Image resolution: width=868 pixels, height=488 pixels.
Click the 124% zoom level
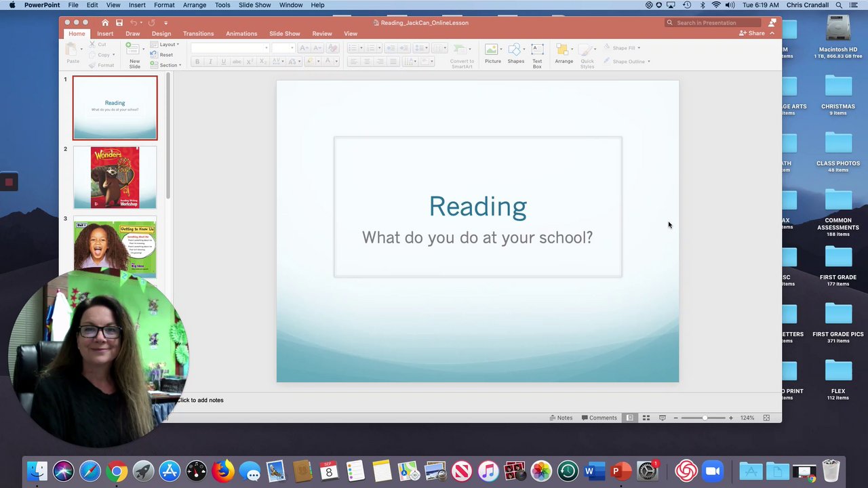pyautogui.click(x=747, y=418)
